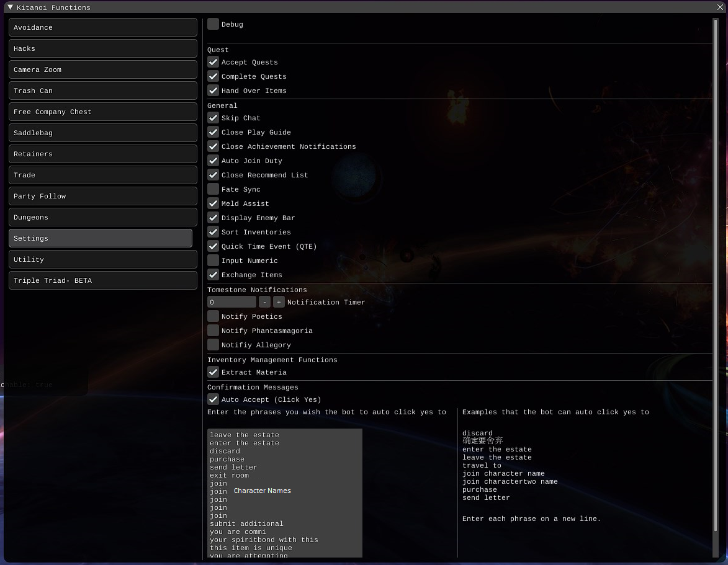Collapse the Kitanoi Functions window triangle

[x=10, y=7]
